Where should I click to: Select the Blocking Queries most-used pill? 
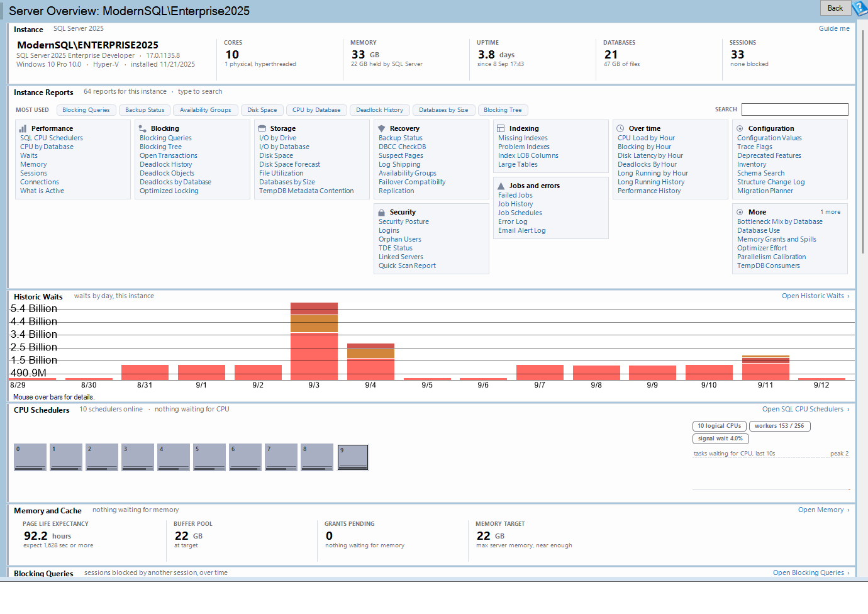coord(86,110)
